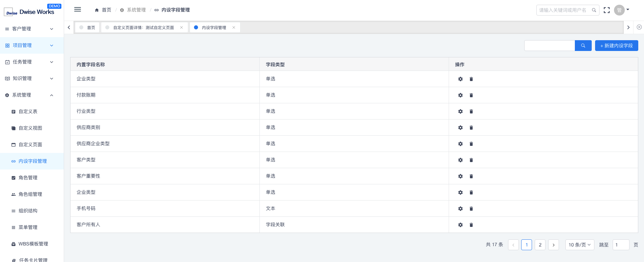The height and width of the screenshot is (262, 644).
Task: Open 角色管理 in sidebar
Action: pos(32,178)
